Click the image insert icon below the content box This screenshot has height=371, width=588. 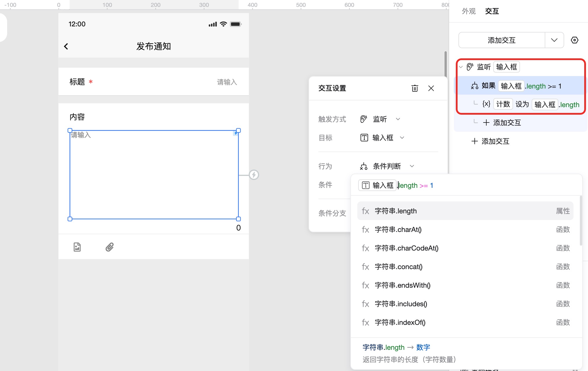[77, 247]
